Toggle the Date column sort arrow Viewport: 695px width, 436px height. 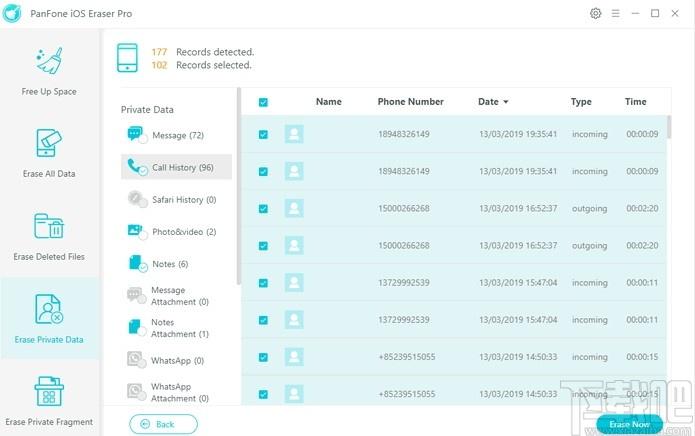(x=506, y=102)
